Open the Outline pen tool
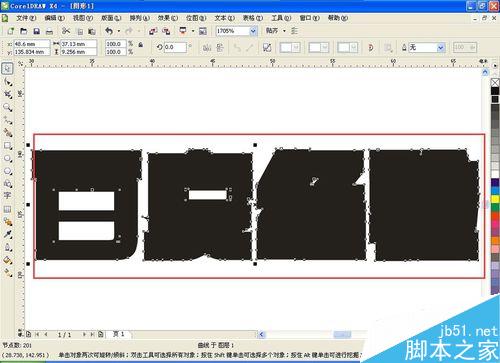500x363 pixels. [x=7, y=247]
